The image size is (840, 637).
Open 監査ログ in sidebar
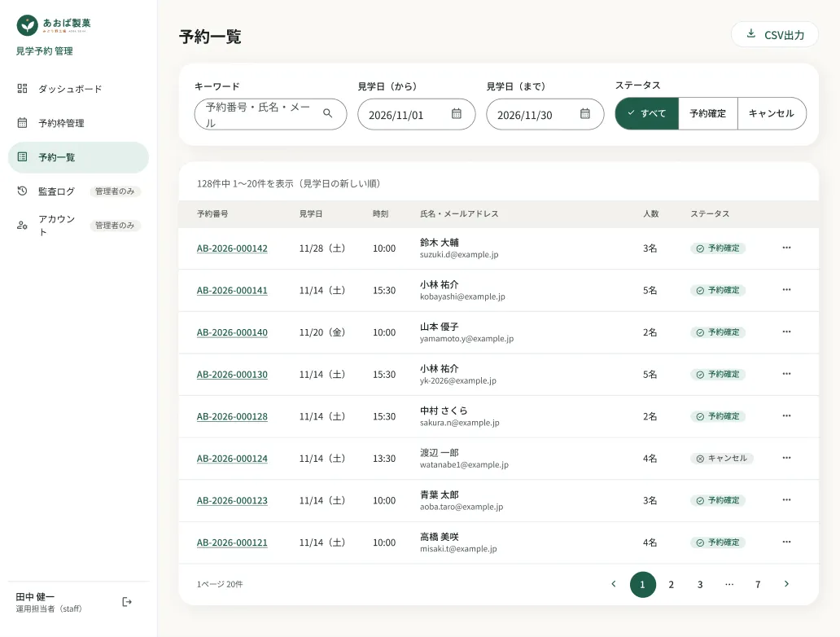[x=78, y=191]
